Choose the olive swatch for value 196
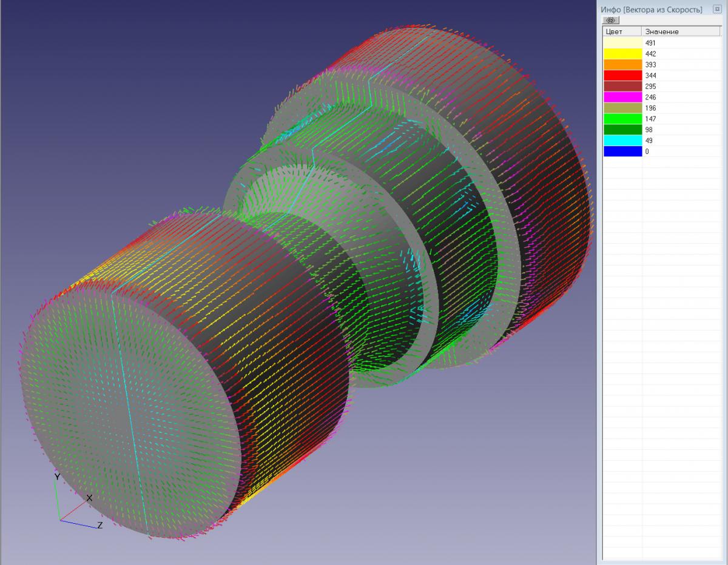Viewport: 728px width, 565px height. point(622,108)
